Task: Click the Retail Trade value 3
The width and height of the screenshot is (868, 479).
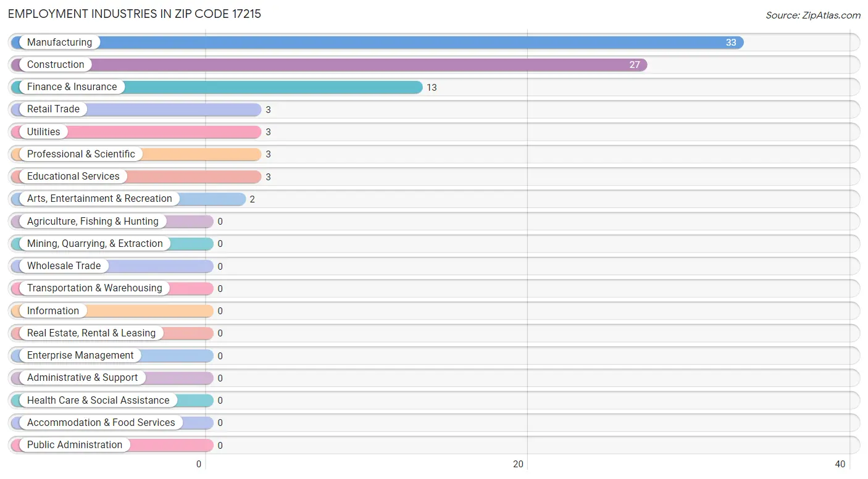Action: coord(269,110)
